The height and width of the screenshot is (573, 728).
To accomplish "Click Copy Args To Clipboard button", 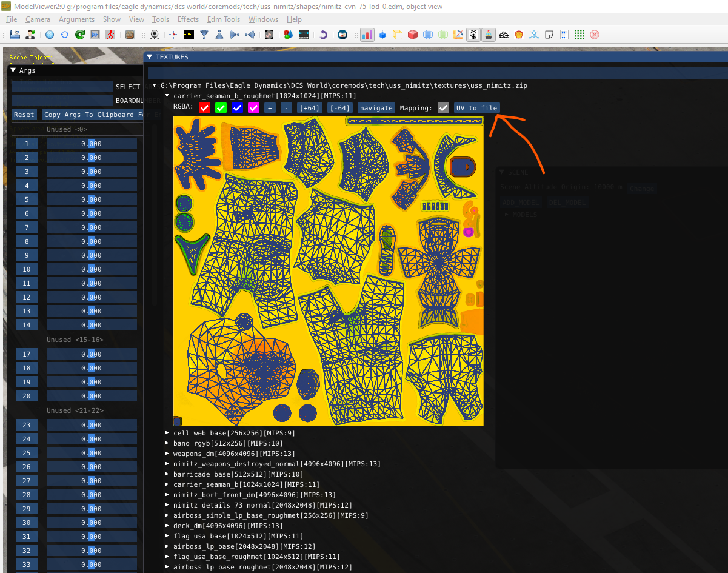I will pos(93,115).
